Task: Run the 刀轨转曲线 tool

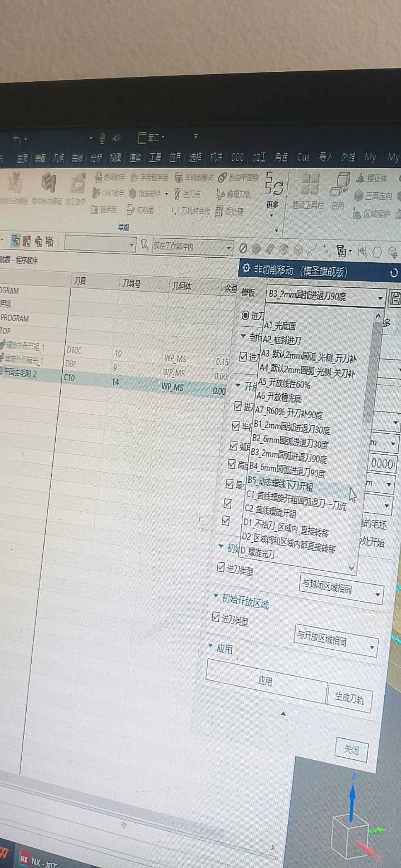Action: point(191,211)
